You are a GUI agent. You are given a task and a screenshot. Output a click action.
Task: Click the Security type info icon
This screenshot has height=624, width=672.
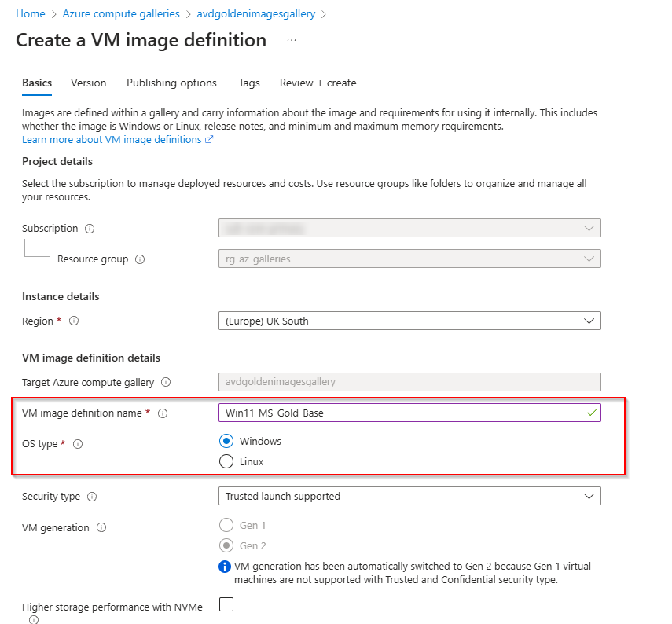(x=93, y=496)
